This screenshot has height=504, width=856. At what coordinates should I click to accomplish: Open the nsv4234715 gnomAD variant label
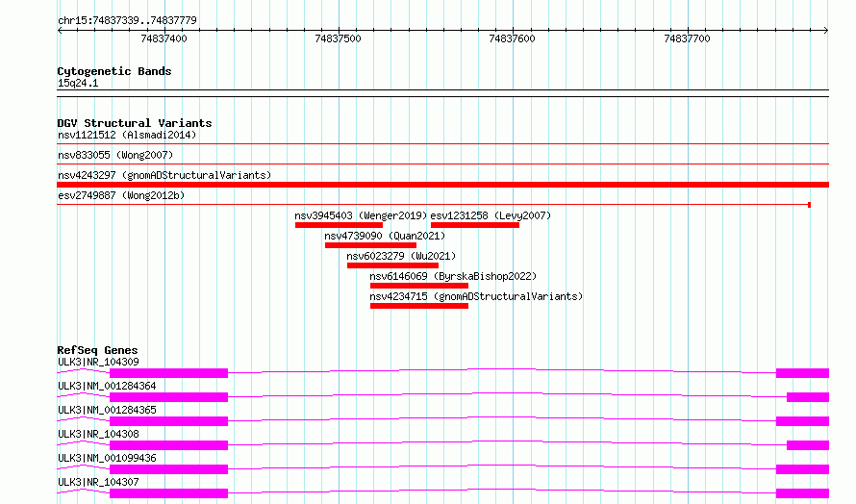point(476,296)
